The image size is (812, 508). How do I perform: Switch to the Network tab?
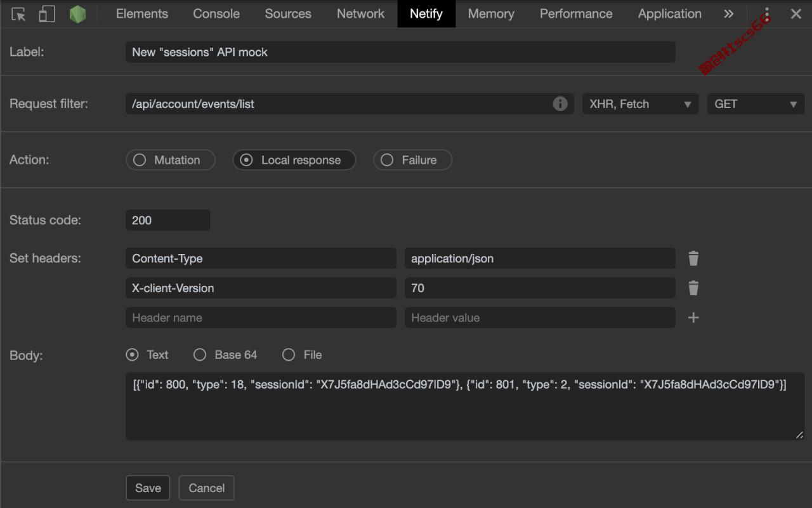click(361, 14)
